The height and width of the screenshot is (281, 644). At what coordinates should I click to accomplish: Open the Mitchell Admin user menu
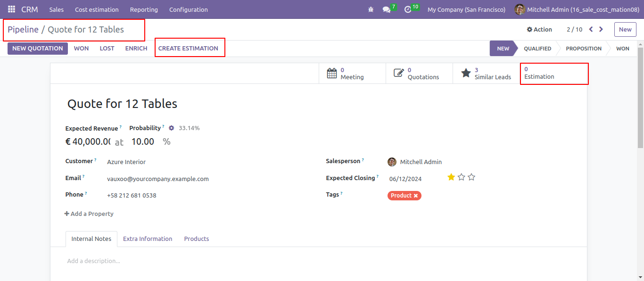point(577,9)
